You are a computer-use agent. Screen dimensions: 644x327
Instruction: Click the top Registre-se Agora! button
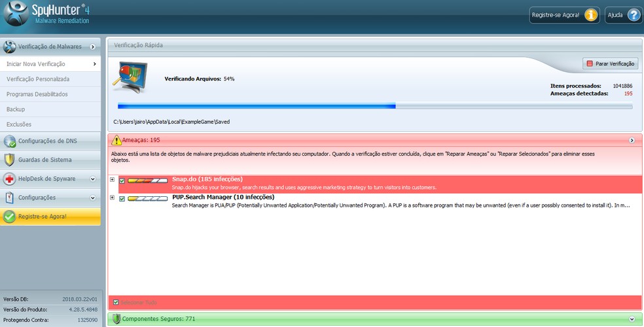pyautogui.click(x=564, y=15)
